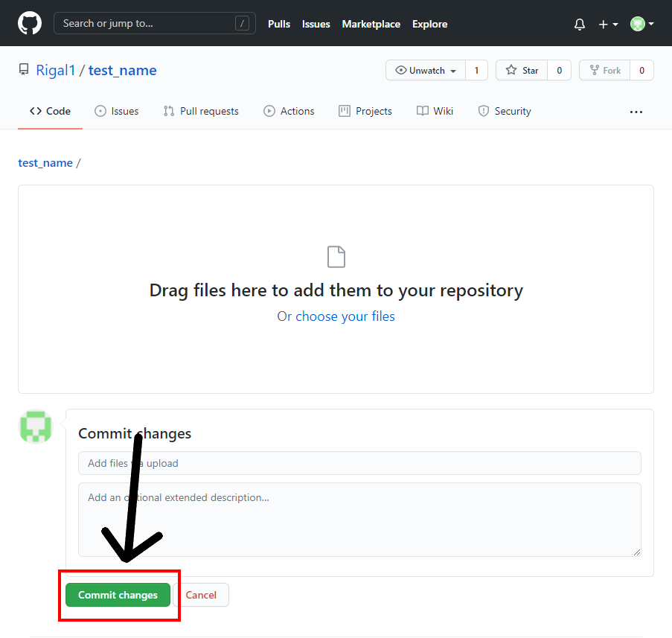The width and height of the screenshot is (672, 638).
Task: Switch to the Pull requests tab
Action: [201, 110]
